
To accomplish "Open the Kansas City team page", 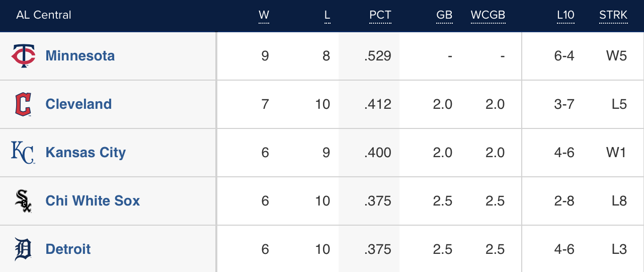I will [86, 153].
